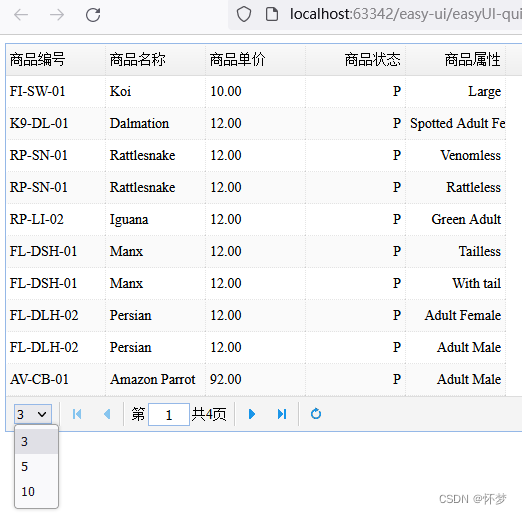The height and width of the screenshot is (514, 522).
Task: Sort by the 商品属性 column header
Action: pyautogui.click(x=455, y=60)
